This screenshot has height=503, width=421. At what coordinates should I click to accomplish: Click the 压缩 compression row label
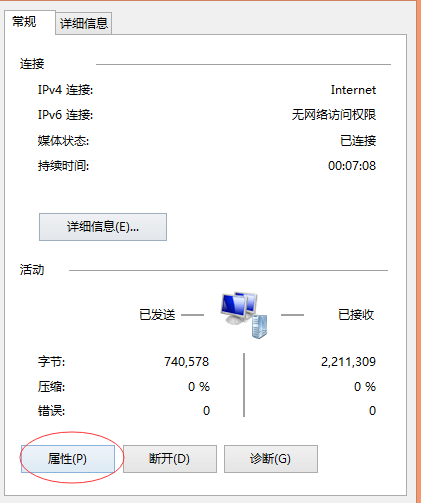pyautogui.click(x=51, y=387)
